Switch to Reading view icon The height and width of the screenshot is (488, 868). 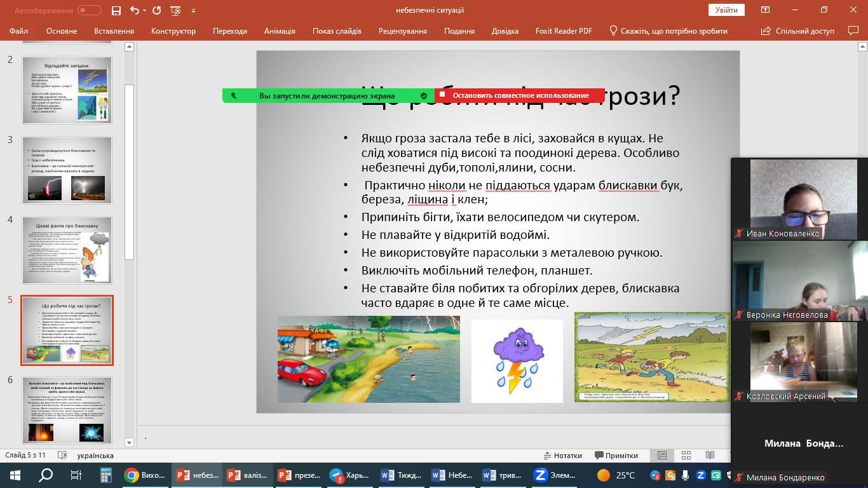click(x=710, y=455)
